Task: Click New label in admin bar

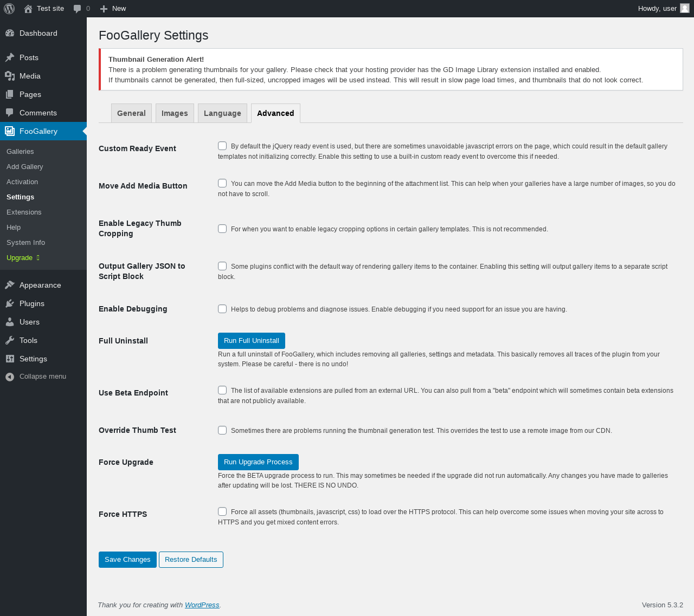Action: pos(119,9)
